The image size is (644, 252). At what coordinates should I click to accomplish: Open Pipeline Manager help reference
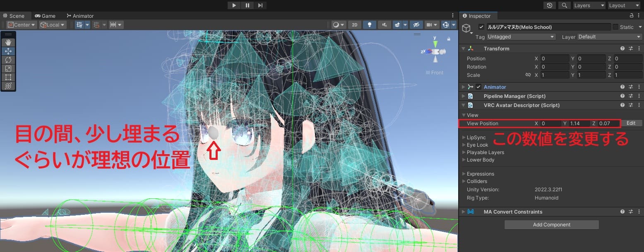click(622, 96)
